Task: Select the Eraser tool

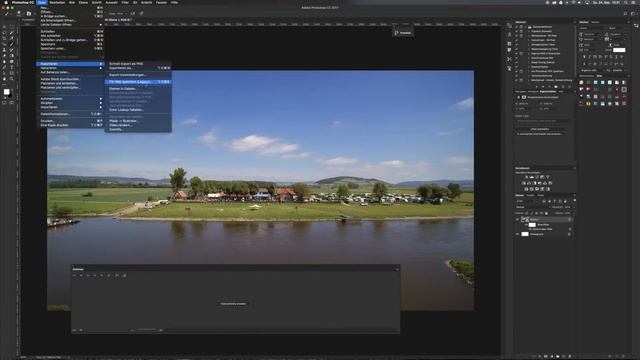Action: pyautogui.click(x=4, y=56)
